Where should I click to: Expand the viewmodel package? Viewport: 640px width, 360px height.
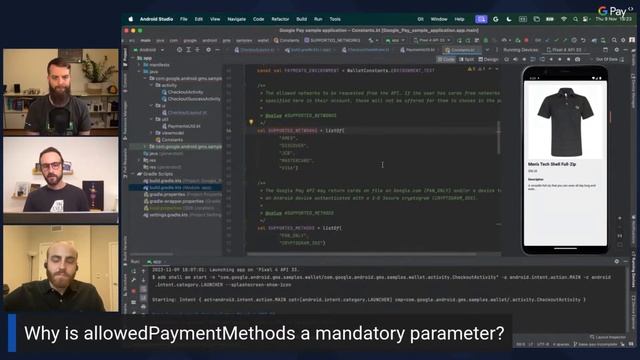(151, 133)
